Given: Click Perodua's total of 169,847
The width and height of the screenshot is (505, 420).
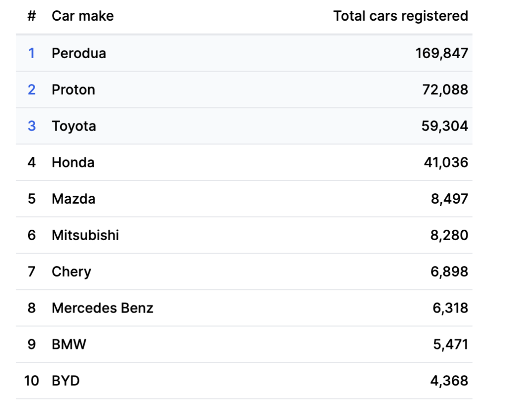Looking at the screenshot, I should coord(441,53).
